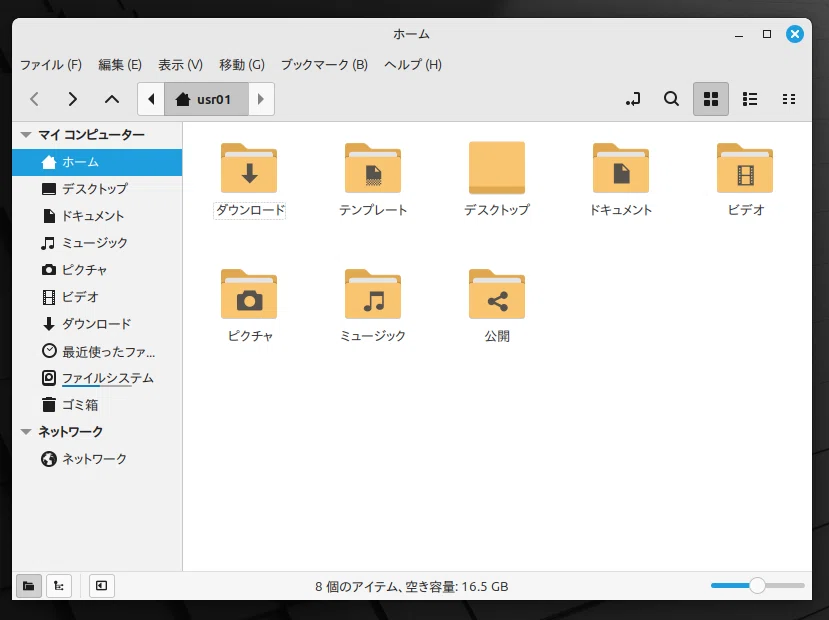Select the ダウンロード folder icon
Screen dimensions: 829x620
click(249, 168)
